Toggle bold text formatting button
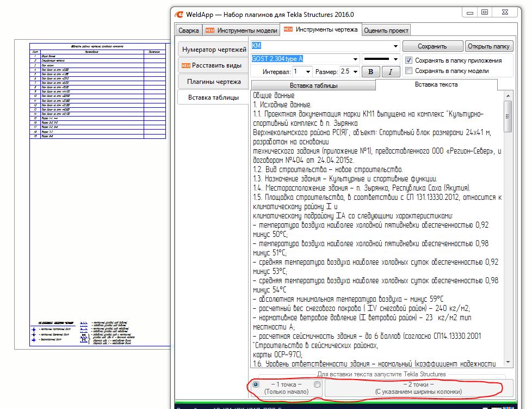Screen dimensions: 532x409 tap(371, 71)
